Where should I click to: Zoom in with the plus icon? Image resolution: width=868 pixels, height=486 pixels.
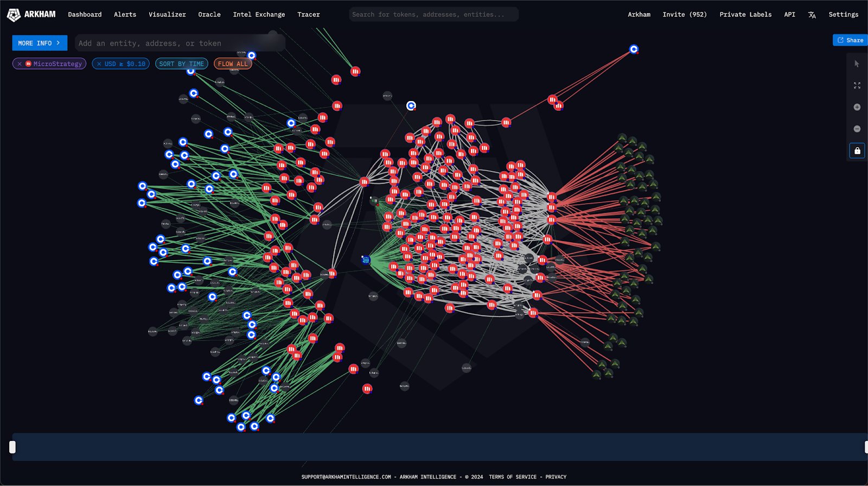[x=857, y=107]
